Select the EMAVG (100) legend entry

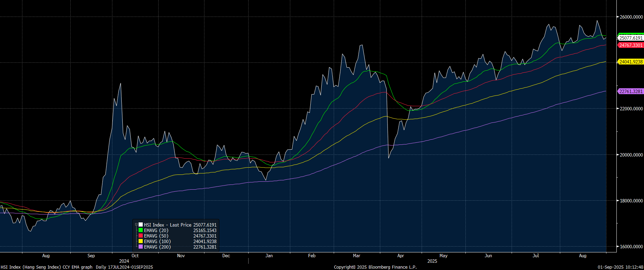point(157,241)
